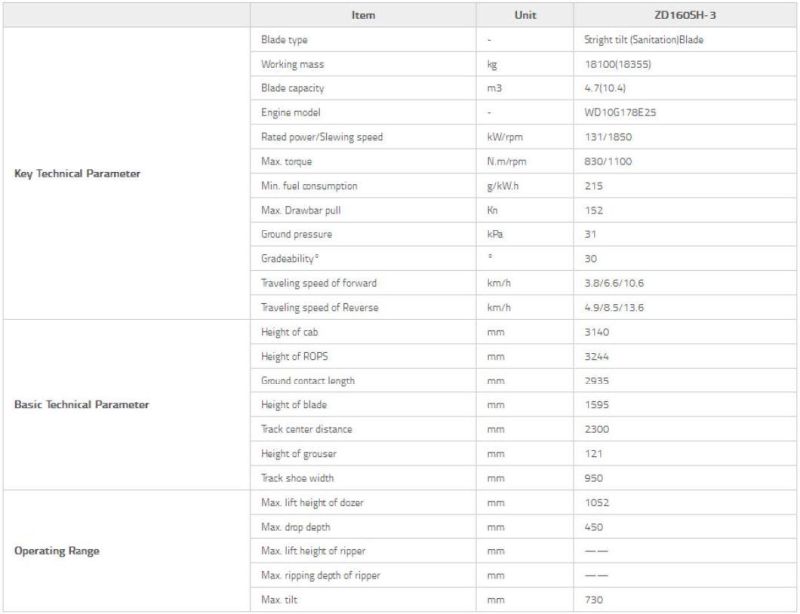Click the Max. Drawbar pull value 152
800x614 pixels.
point(594,210)
